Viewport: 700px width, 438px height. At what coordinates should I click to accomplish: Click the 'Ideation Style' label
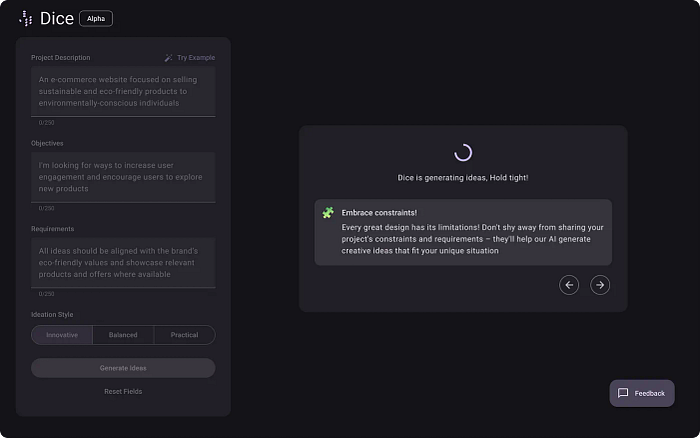coord(52,314)
